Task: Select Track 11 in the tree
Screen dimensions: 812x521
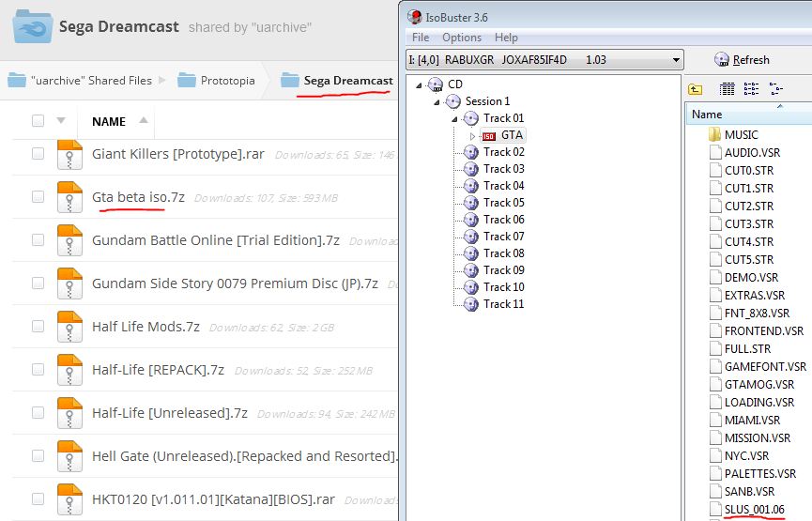Action: tap(503, 304)
